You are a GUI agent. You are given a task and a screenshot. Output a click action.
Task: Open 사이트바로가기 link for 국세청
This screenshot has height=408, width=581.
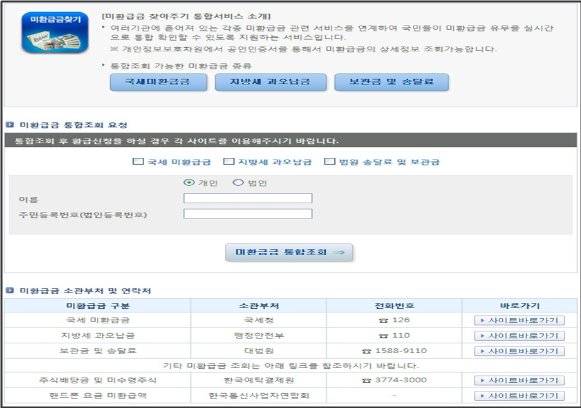click(x=519, y=321)
